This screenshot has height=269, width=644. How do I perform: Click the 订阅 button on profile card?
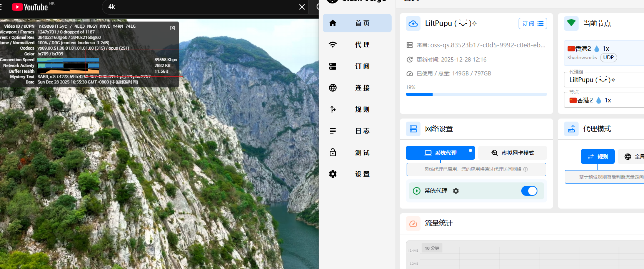[x=532, y=23]
